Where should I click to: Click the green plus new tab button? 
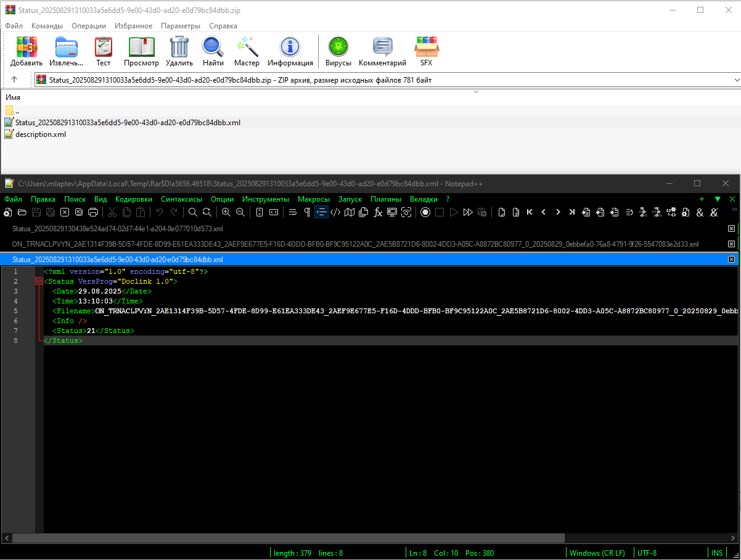point(702,199)
